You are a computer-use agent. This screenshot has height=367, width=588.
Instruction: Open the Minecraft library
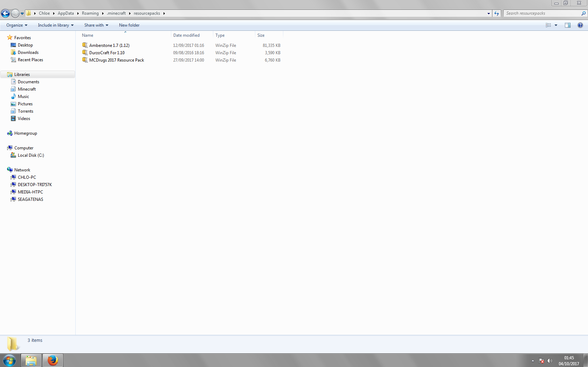(x=27, y=89)
